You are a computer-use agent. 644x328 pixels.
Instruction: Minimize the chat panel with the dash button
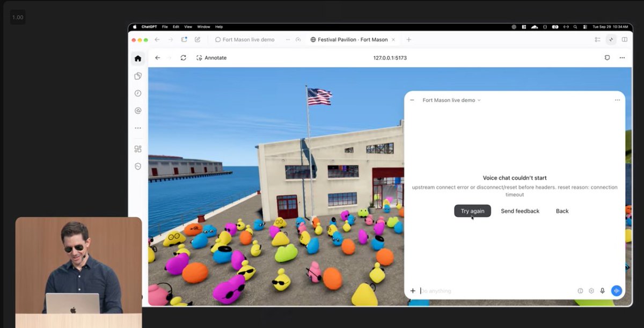point(412,100)
